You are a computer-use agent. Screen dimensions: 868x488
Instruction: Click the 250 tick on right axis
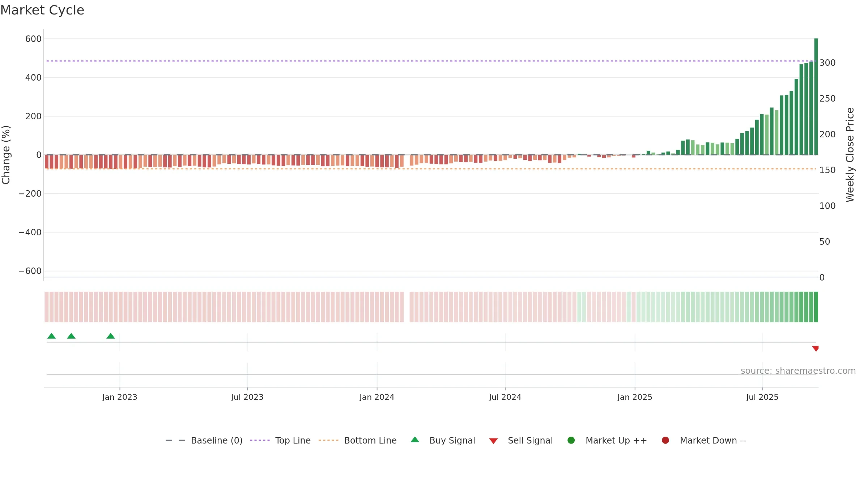(827, 99)
